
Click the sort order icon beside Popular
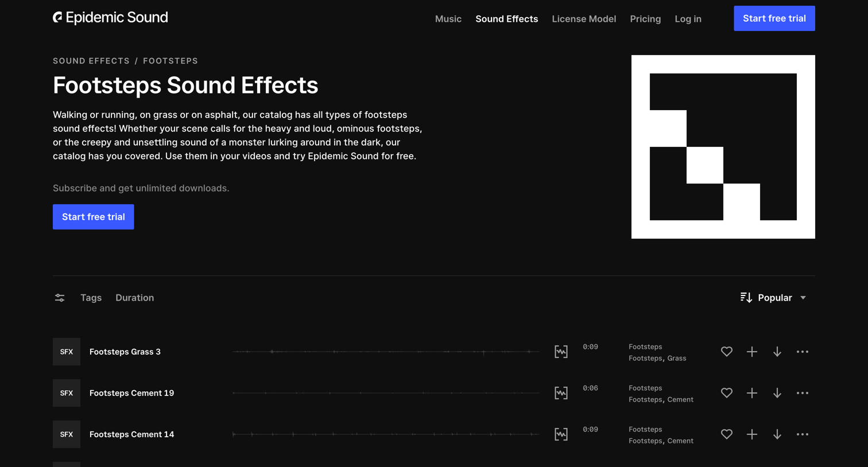tap(746, 297)
